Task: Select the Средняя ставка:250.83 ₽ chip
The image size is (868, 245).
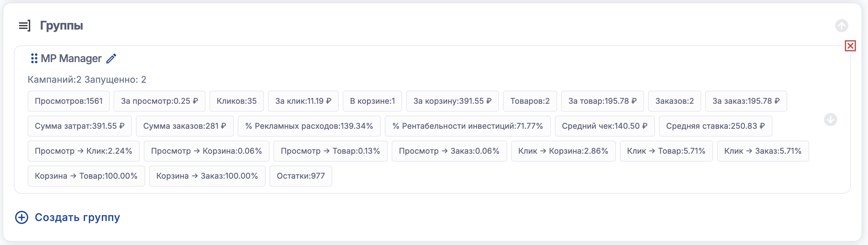Action: [x=715, y=126]
